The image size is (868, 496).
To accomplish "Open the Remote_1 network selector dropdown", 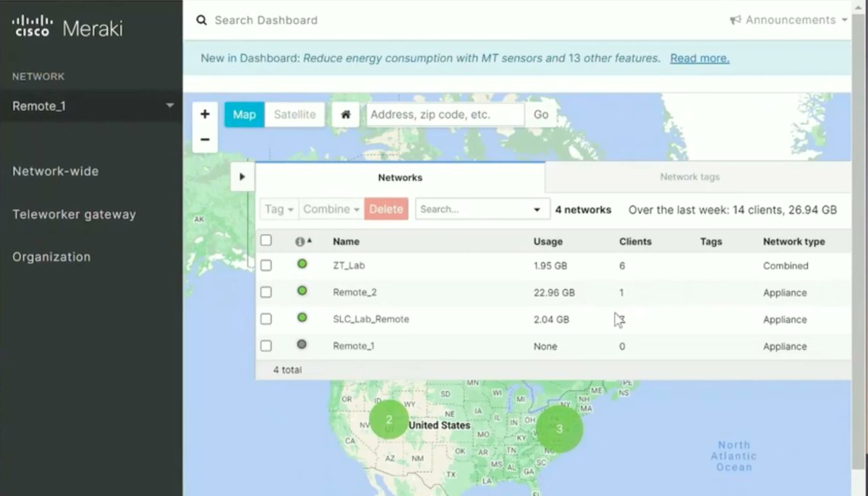I will (x=91, y=106).
